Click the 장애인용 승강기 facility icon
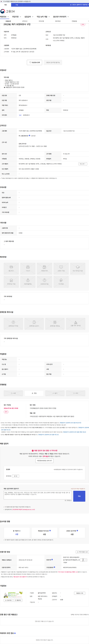 (34, 324)
